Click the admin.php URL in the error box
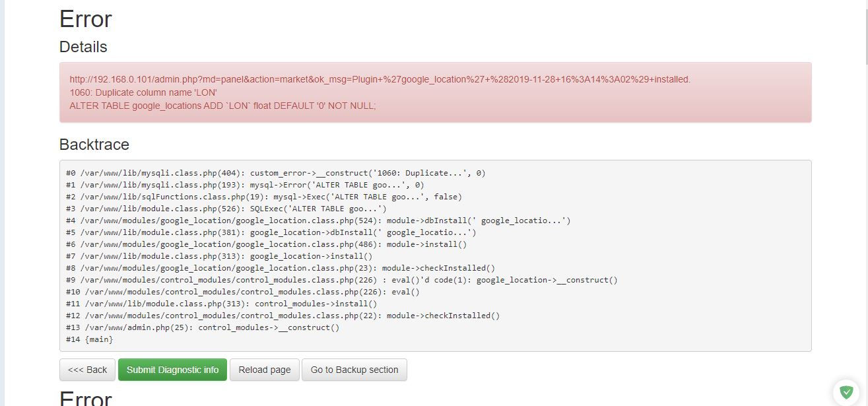This screenshot has height=406, width=868. click(380, 79)
